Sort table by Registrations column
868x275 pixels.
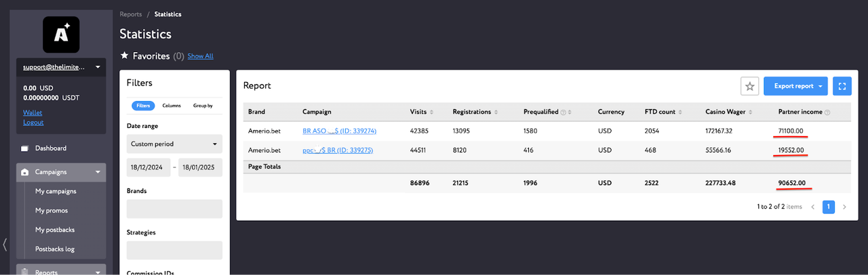point(496,112)
